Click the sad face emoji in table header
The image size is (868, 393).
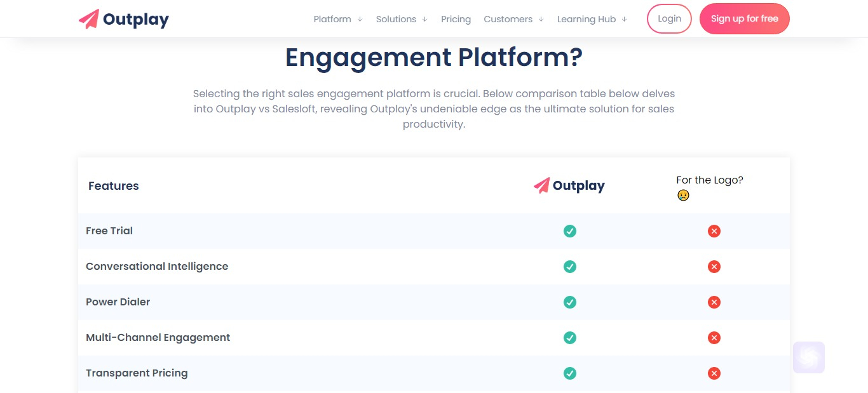[x=683, y=196]
